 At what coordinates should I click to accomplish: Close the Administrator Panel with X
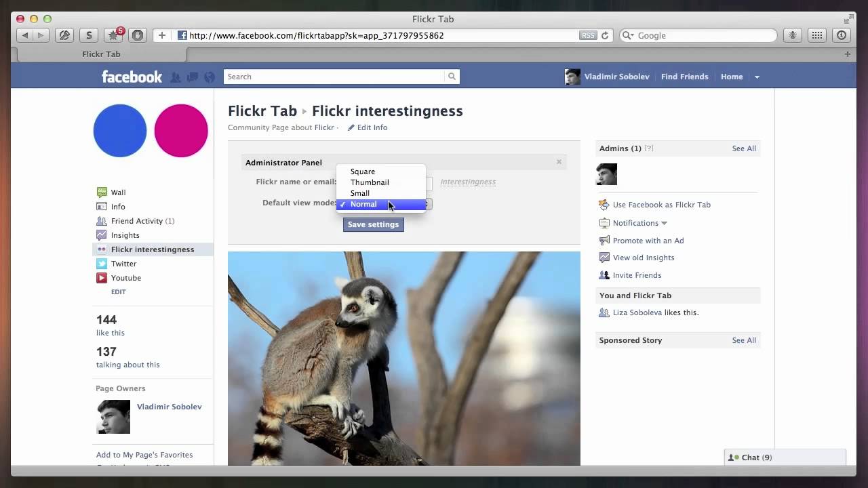click(559, 162)
